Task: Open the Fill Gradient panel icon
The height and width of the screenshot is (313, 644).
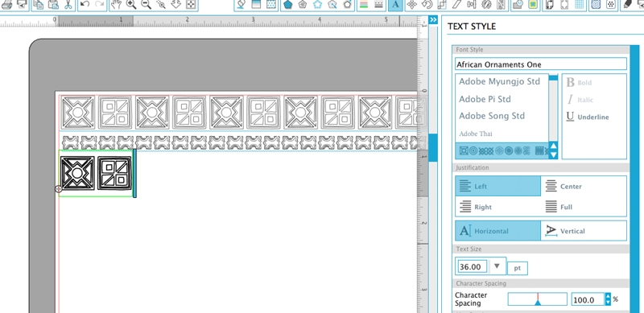Action: pos(256,5)
